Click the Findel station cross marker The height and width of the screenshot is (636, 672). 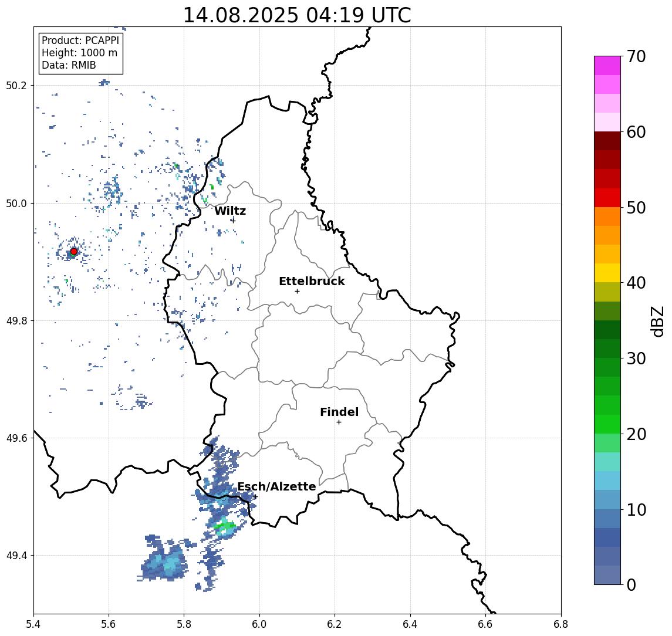pos(339,422)
